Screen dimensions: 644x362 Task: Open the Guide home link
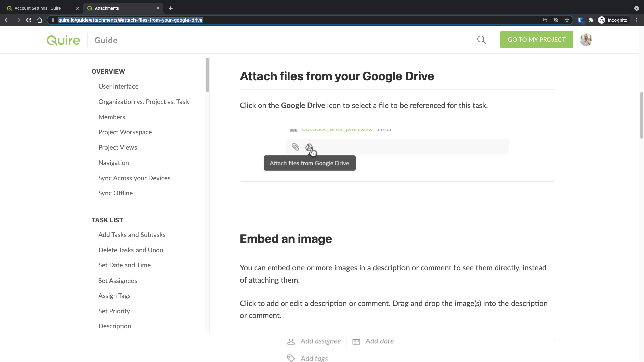point(106,40)
